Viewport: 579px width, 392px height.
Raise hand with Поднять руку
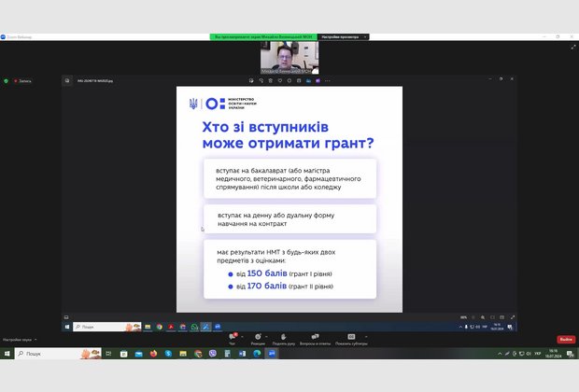pos(286,340)
